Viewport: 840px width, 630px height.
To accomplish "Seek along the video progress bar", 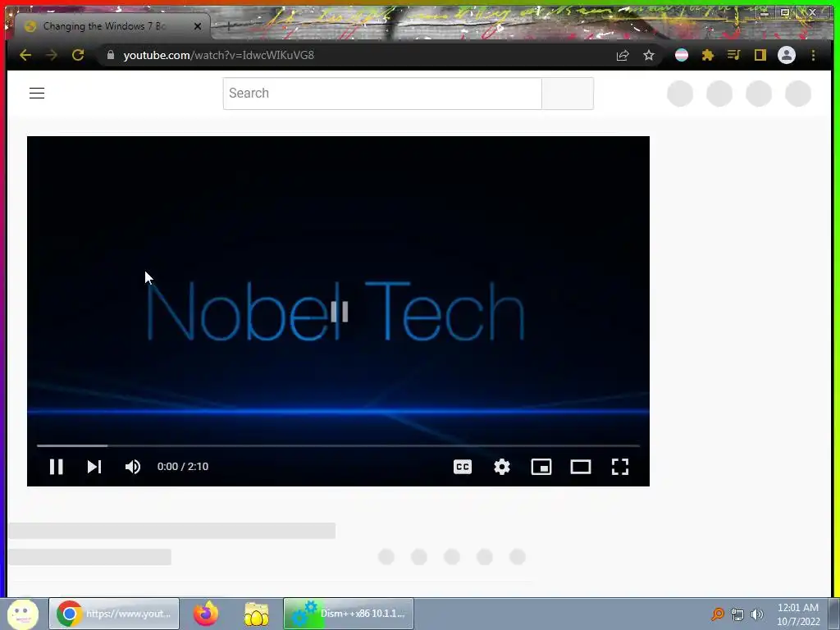I will [338, 445].
